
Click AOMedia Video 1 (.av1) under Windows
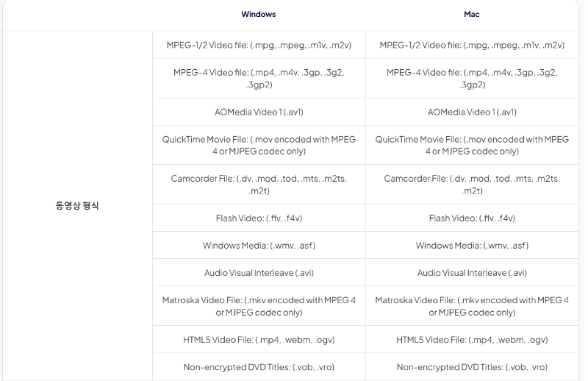(x=259, y=113)
